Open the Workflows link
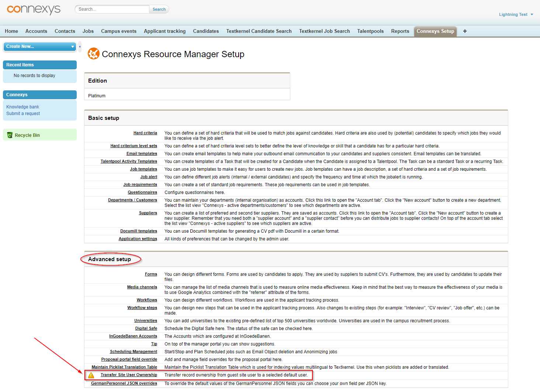This screenshot has width=540, height=392. coord(147,300)
